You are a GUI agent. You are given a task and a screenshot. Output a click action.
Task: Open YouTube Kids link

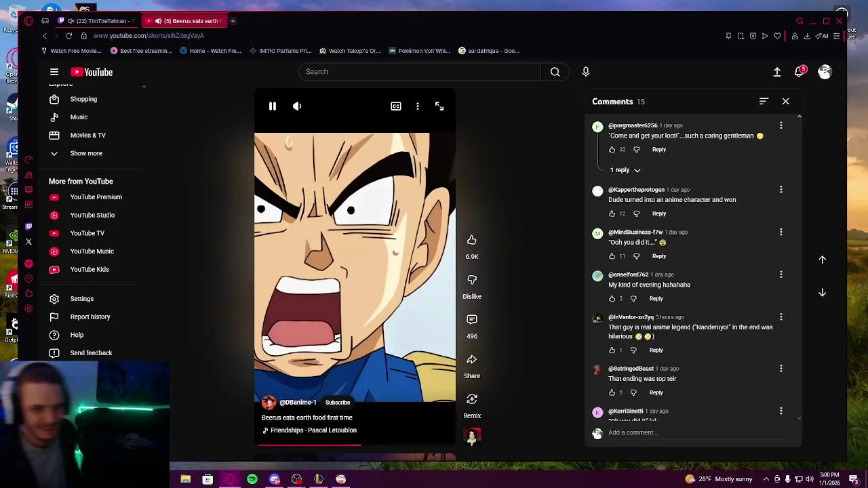[90, 270]
